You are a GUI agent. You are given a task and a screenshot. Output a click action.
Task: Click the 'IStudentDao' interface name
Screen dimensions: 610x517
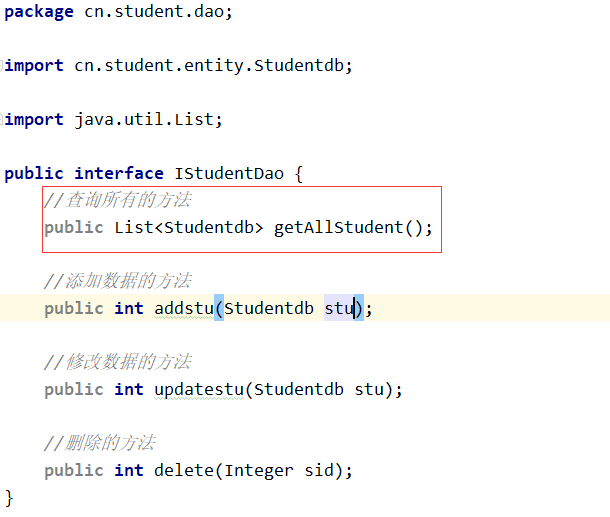point(229,173)
